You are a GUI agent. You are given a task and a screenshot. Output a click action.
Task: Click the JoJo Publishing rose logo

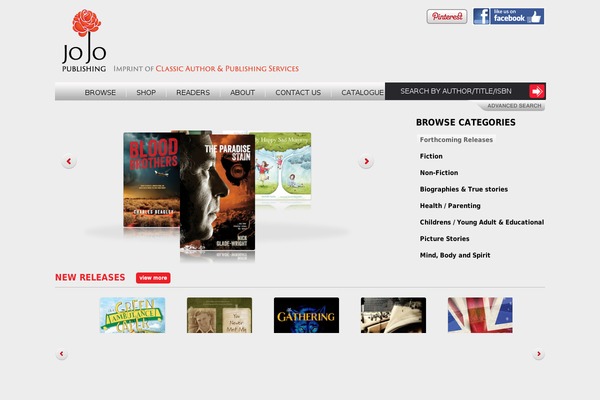pos(84,41)
